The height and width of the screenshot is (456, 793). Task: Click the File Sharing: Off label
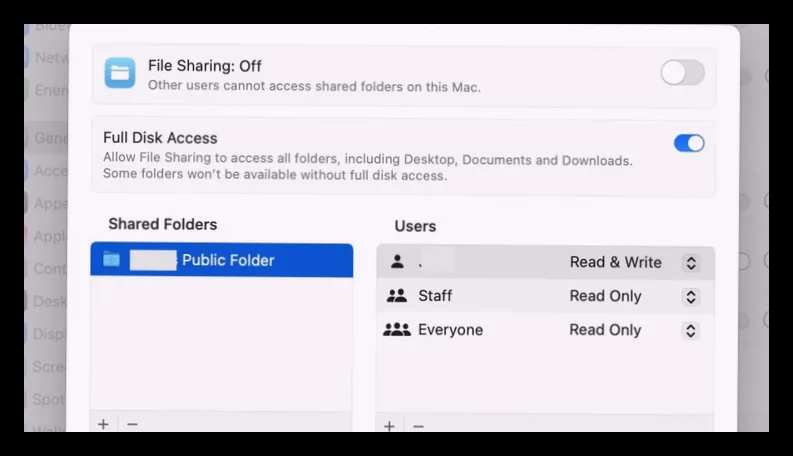coord(205,66)
